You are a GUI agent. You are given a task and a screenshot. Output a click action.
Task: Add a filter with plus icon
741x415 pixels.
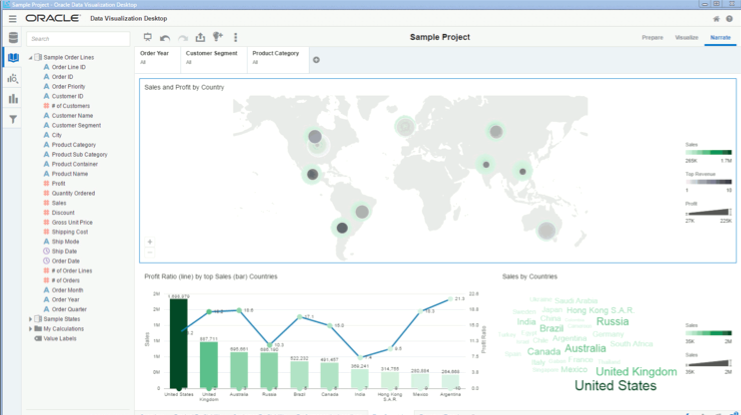[316, 60]
